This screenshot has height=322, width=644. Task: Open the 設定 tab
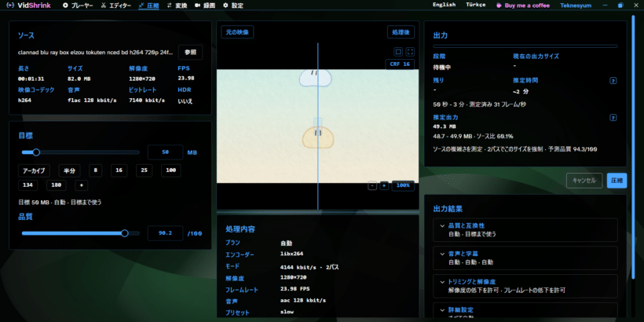(x=233, y=5)
